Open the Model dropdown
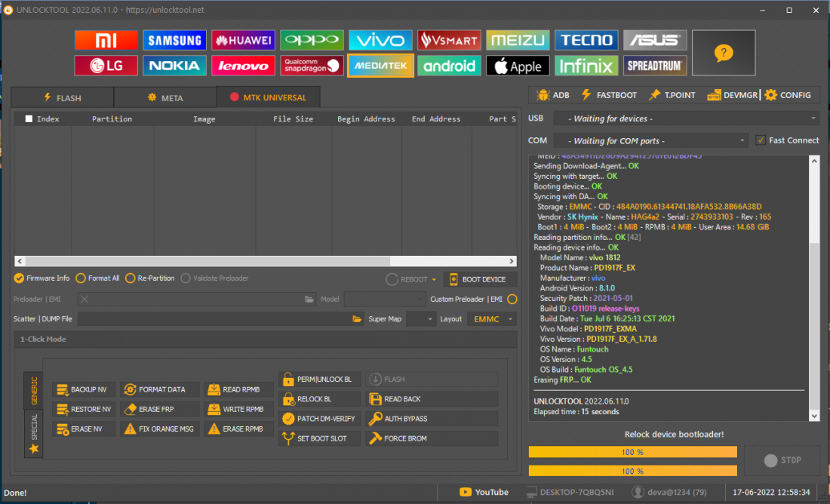Screen dimensions: 830x504 384,300
